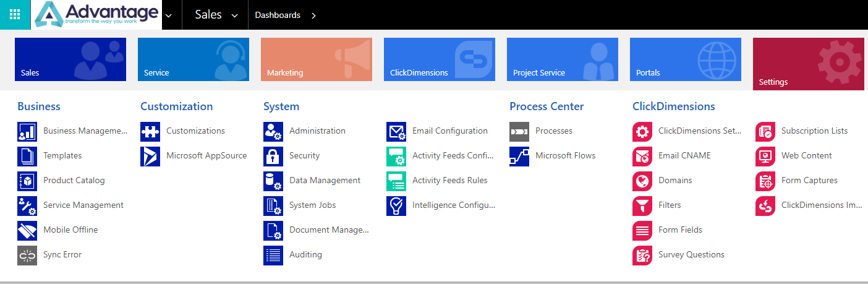Open the Dashboards breadcrumb
Screen dimensions: 868x284
tap(278, 15)
